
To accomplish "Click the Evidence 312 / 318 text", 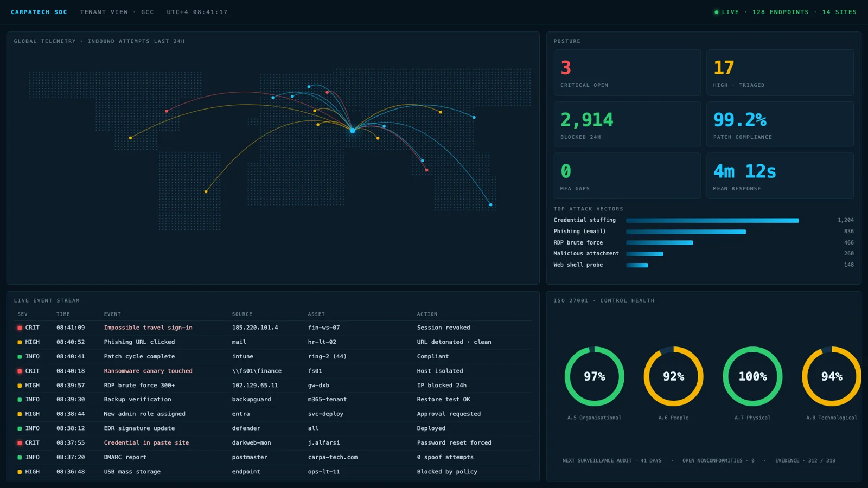I will tap(805, 461).
